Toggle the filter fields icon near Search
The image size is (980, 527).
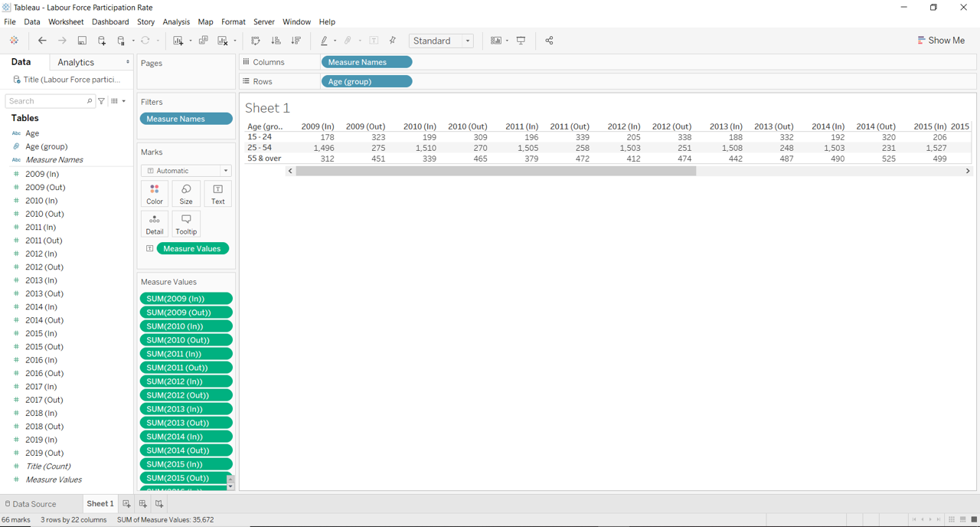click(x=101, y=101)
